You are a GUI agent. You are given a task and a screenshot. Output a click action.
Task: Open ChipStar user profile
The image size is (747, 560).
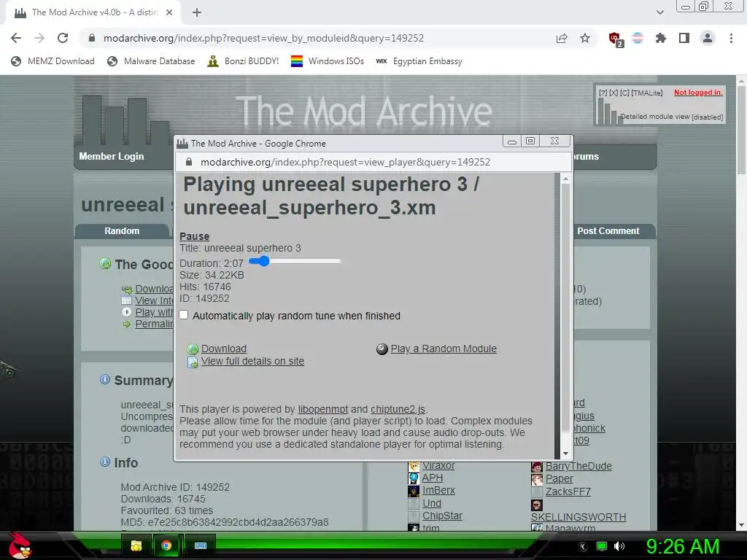pyautogui.click(x=442, y=516)
